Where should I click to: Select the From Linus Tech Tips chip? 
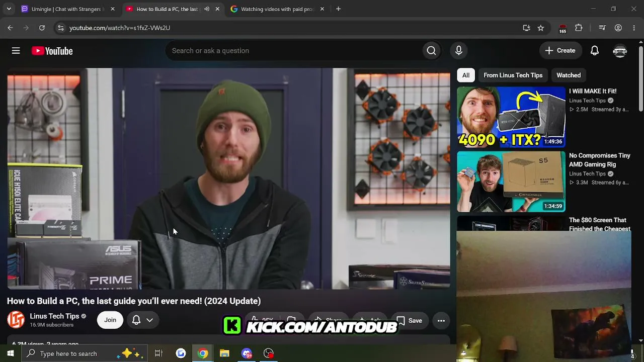513,75
